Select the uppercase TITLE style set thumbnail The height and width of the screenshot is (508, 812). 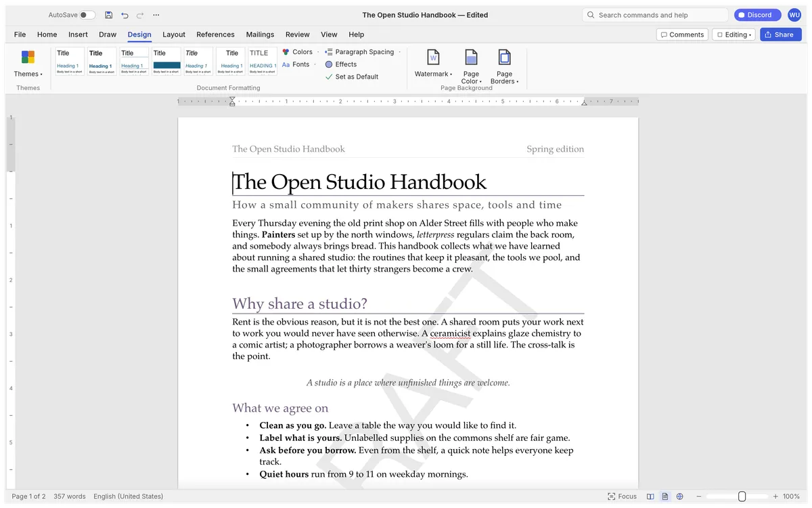[263, 61]
